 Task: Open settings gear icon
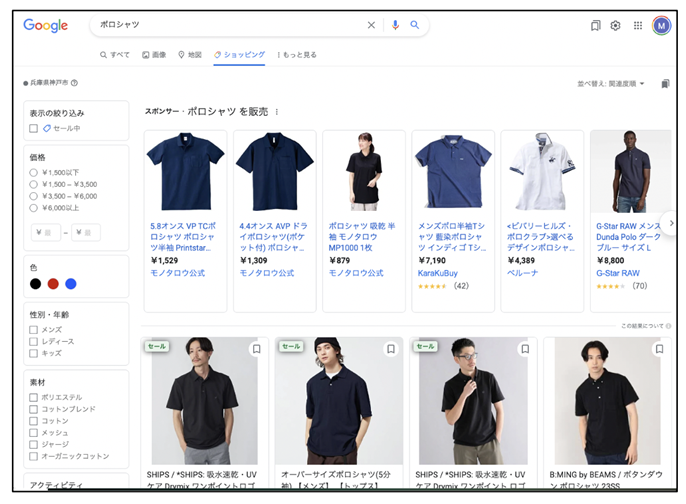(616, 26)
